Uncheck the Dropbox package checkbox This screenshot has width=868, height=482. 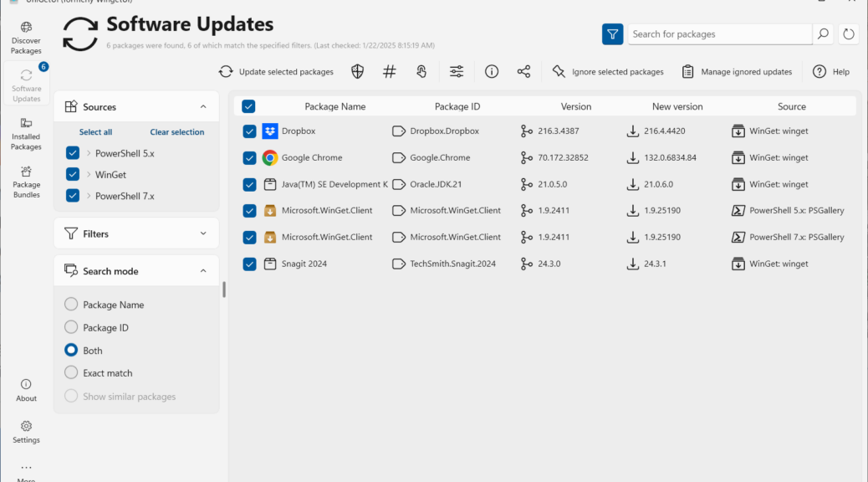click(250, 131)
